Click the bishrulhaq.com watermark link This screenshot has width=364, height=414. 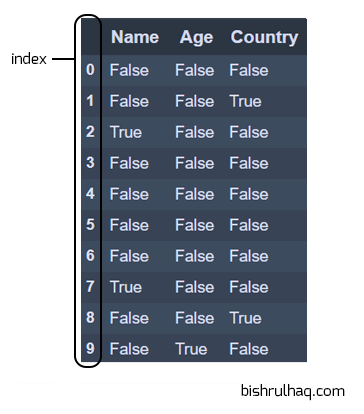[x=292, y=391]
